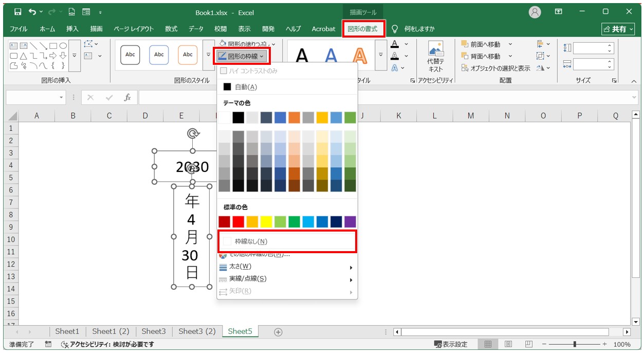Click the Normal view icon in status bar
Viewport: 644px width, 353px height.
(488, 344)
